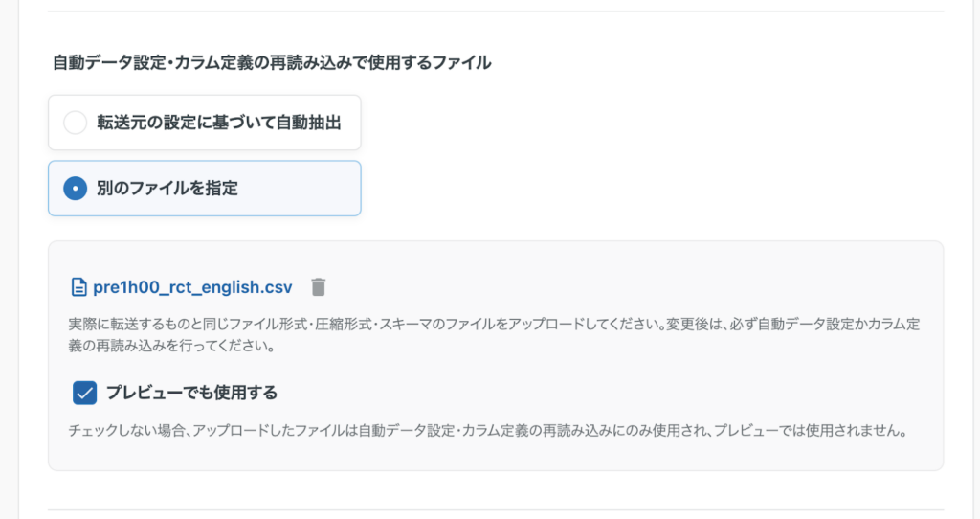Click the white area right of the radio cards
Screen dimensions: 980x519
651,153
